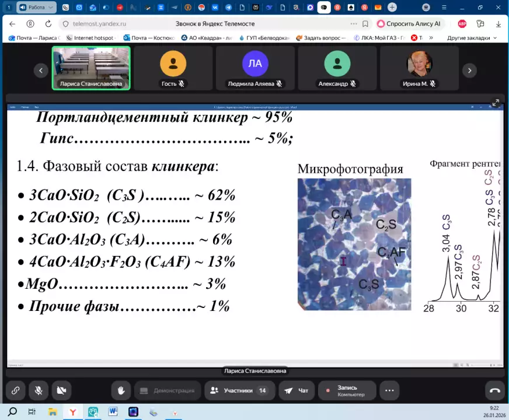This screenshot has width=509, height=420.
Task: Toggle the microphone mute button
Action: [39, 390]
